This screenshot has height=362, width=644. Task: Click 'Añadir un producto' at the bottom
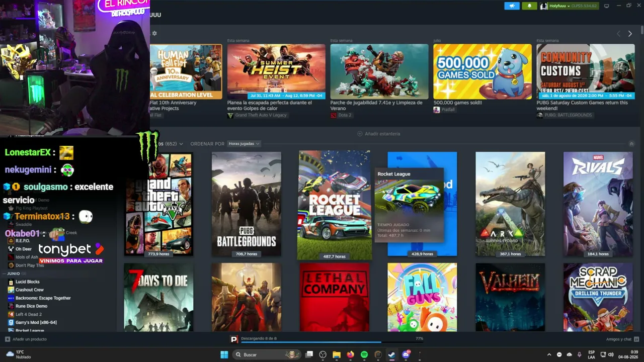[x=26, y=339]
